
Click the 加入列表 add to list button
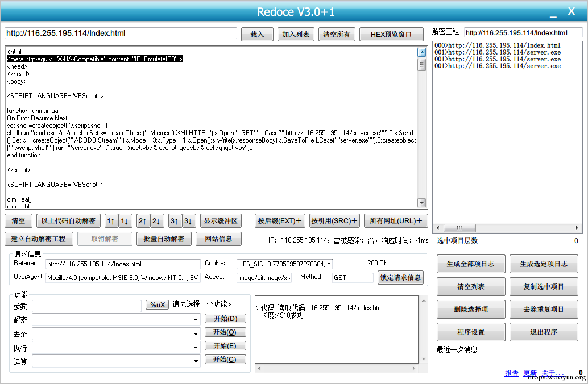pyautogui.click(x=296, y=35)
